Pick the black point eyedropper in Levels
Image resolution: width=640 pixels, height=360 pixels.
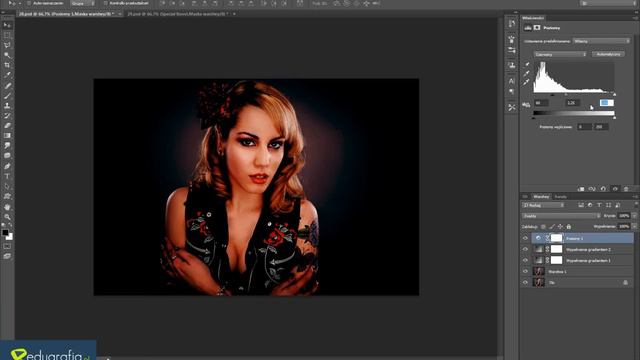[527, 65]
